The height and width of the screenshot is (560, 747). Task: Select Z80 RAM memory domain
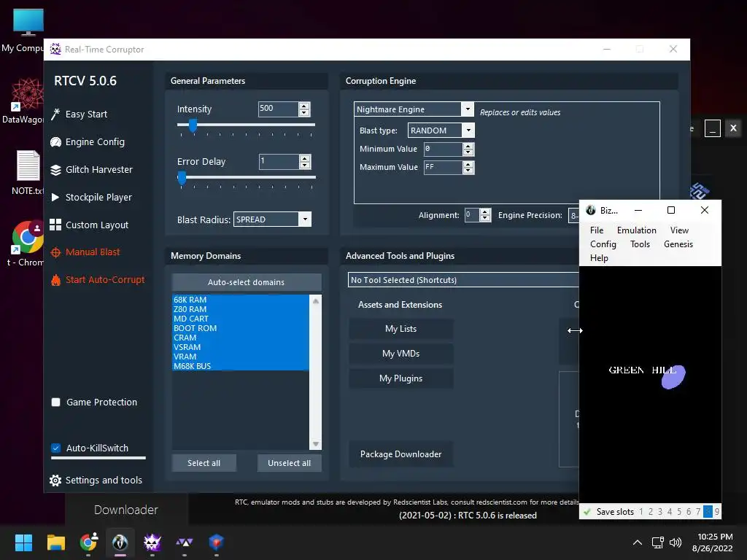241,309
